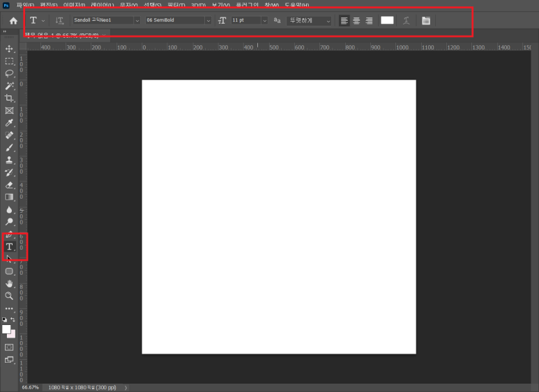This screenshot has width=539, height=392.
Task: Open the foreground color picker
Action: click(x=6, y=329)
